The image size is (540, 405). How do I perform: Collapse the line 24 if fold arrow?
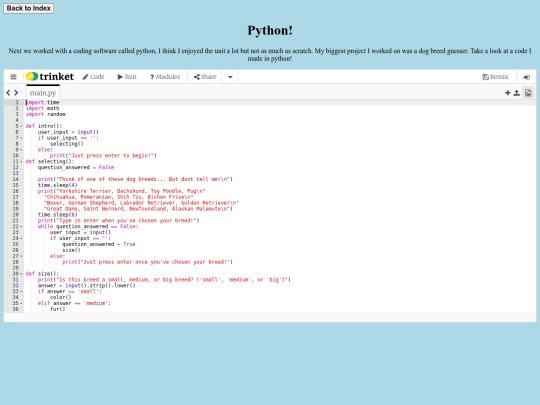tap(21, 238)
